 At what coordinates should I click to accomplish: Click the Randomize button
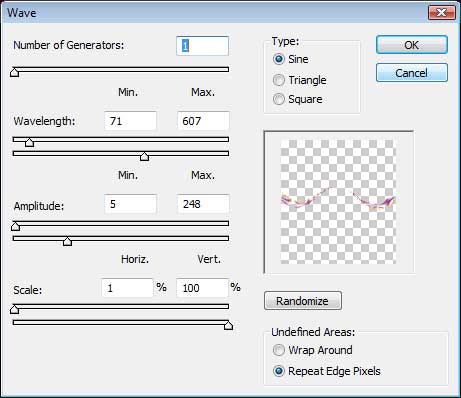pyautogui.click(x=303, y=301)
